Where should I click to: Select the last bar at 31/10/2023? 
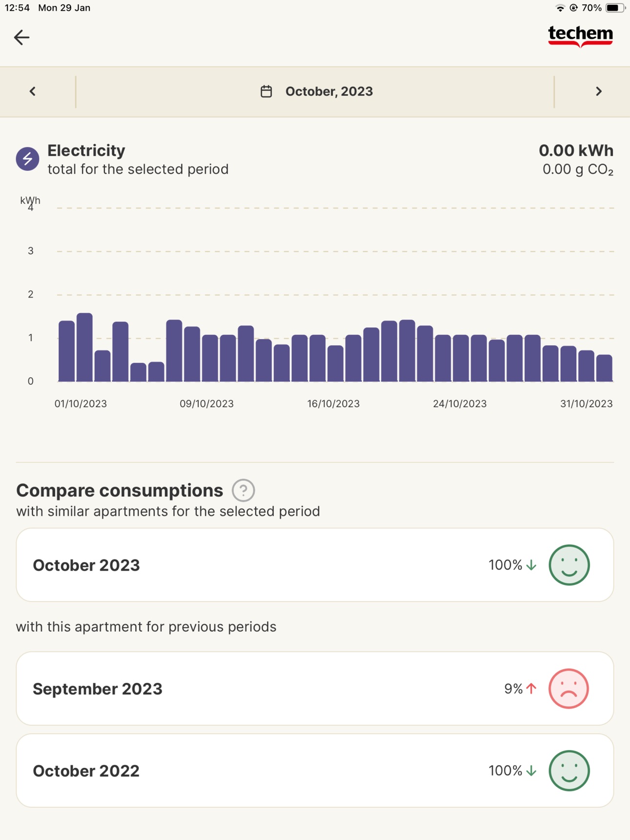(x=605, y=368)
